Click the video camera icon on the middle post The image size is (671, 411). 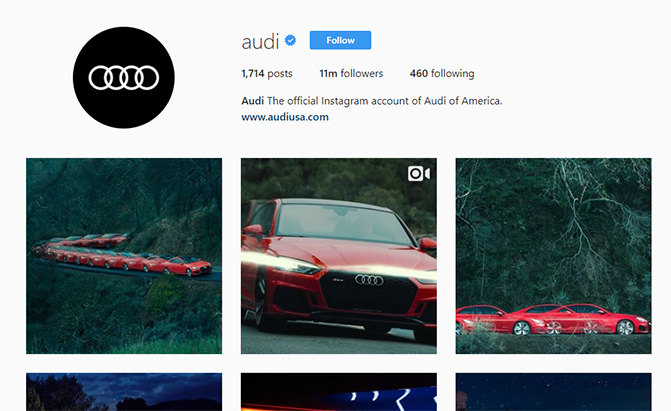point(419,173)
